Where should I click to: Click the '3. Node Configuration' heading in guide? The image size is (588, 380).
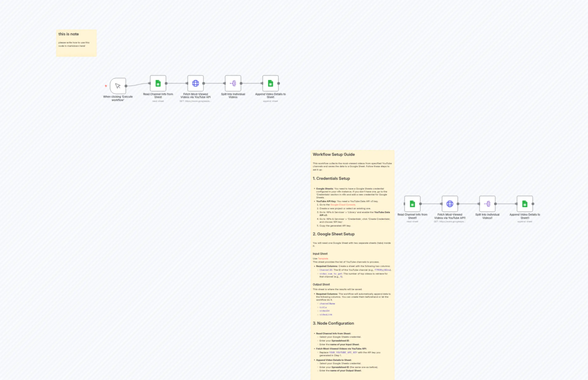coord(333,323)
